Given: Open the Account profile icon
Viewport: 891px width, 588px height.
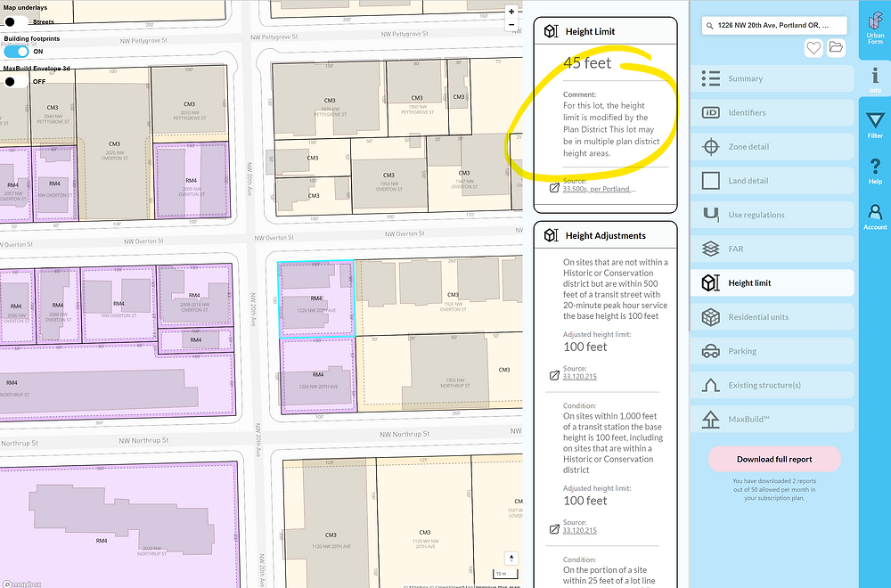Looking at the screenshot, I should 875,217.
